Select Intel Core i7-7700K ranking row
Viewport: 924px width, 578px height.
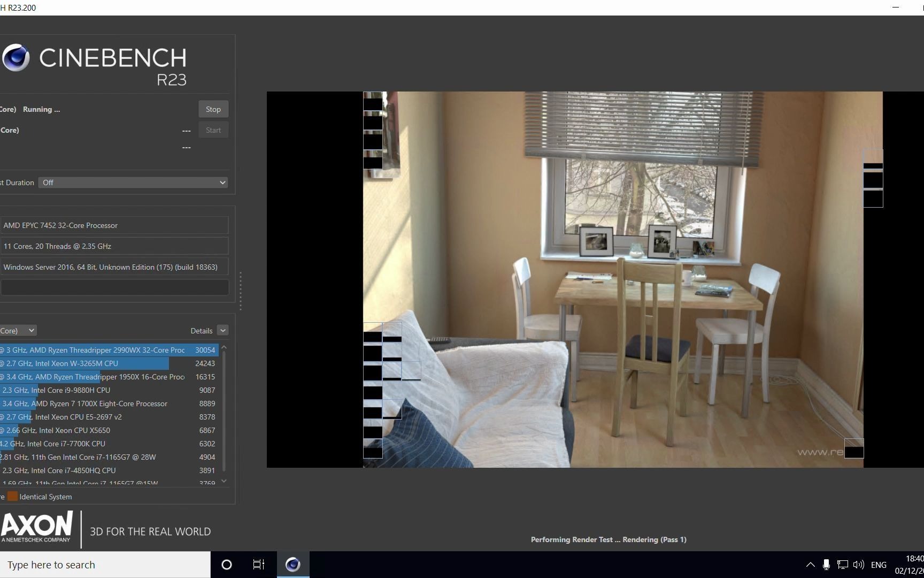109,444
